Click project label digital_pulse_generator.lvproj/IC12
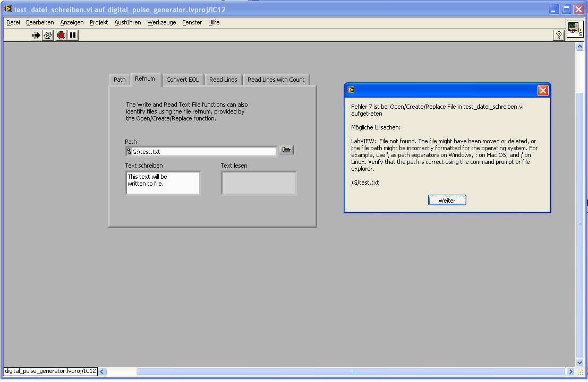Viewport: 588px width, 382px height. 50,371
